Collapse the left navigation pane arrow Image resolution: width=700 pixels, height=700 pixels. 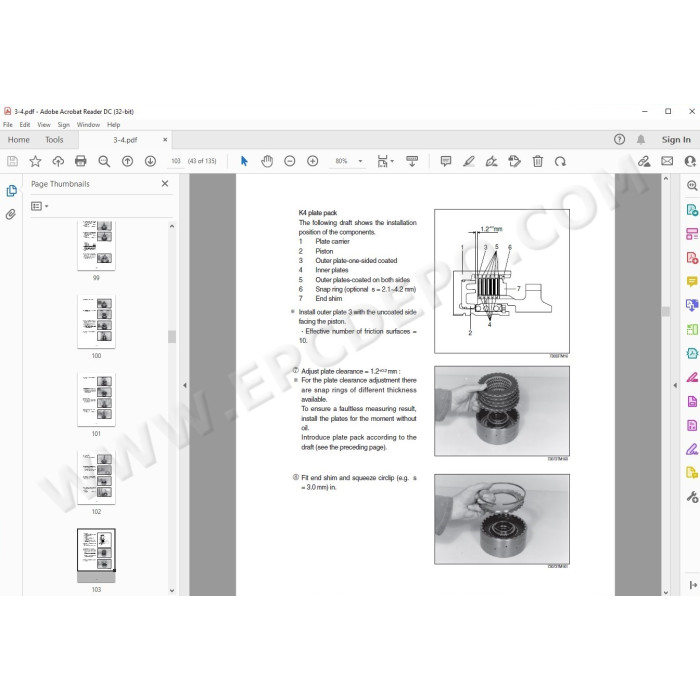(x=184, y=385)
